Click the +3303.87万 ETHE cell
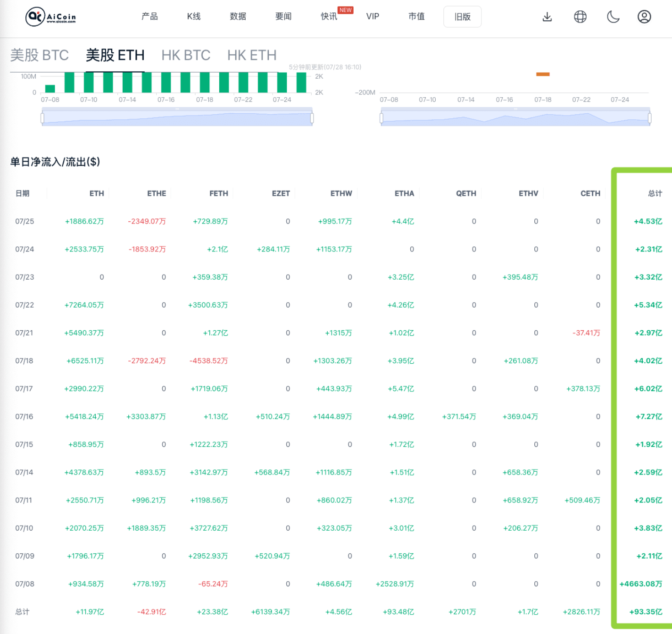 [x=146, y=417]
